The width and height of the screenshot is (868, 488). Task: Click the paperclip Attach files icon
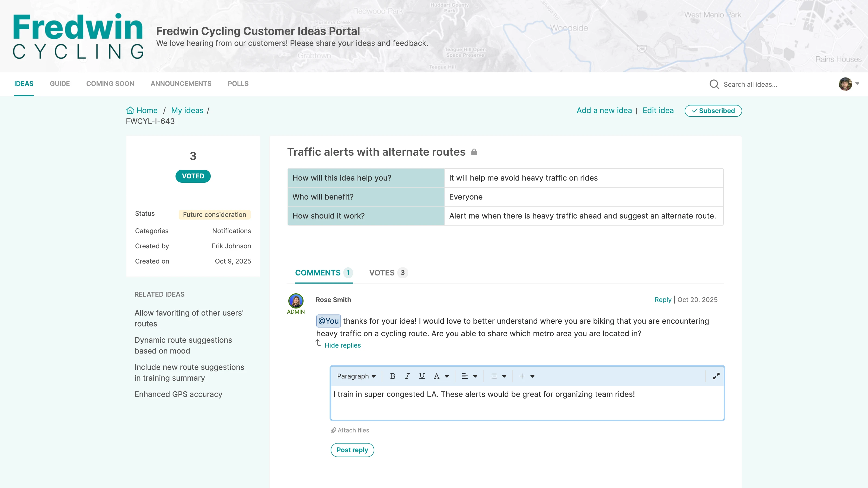pos(333,430)
